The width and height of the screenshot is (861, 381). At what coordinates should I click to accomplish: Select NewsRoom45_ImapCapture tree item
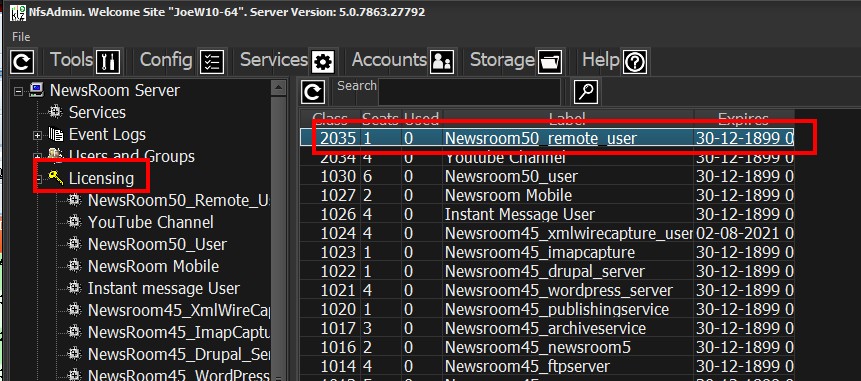[x=179, y=332]
